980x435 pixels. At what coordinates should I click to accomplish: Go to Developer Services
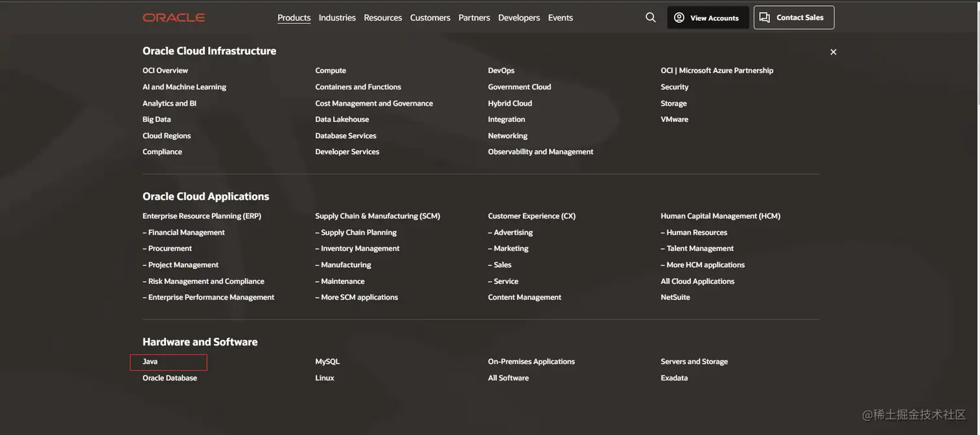point(347,152)
